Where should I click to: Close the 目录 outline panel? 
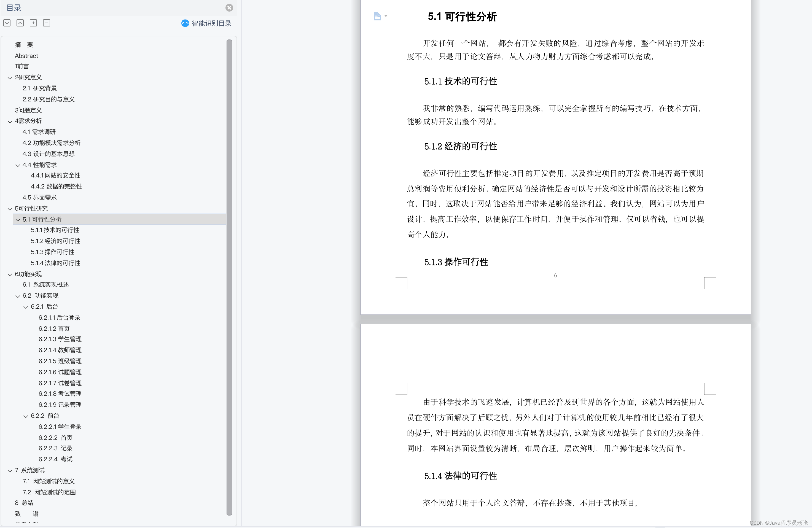[x=229, y=7]
